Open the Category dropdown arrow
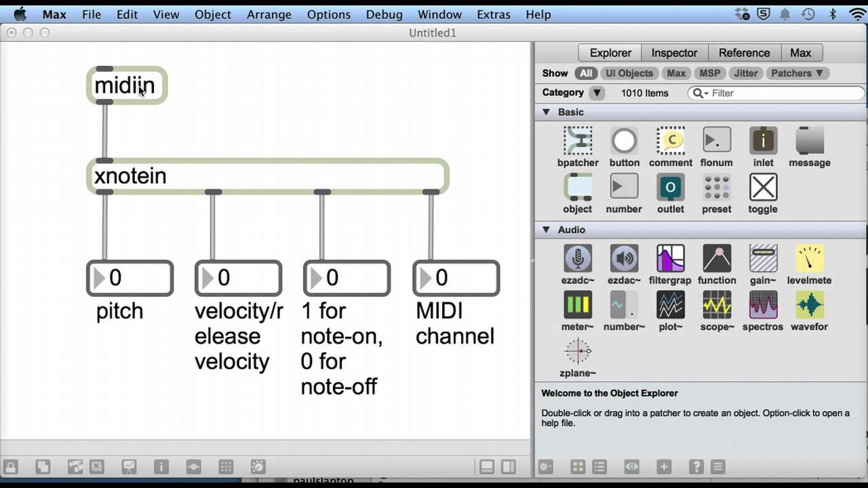Image resolution: width=868 pixels, height=488 pixels. (597, 93)
